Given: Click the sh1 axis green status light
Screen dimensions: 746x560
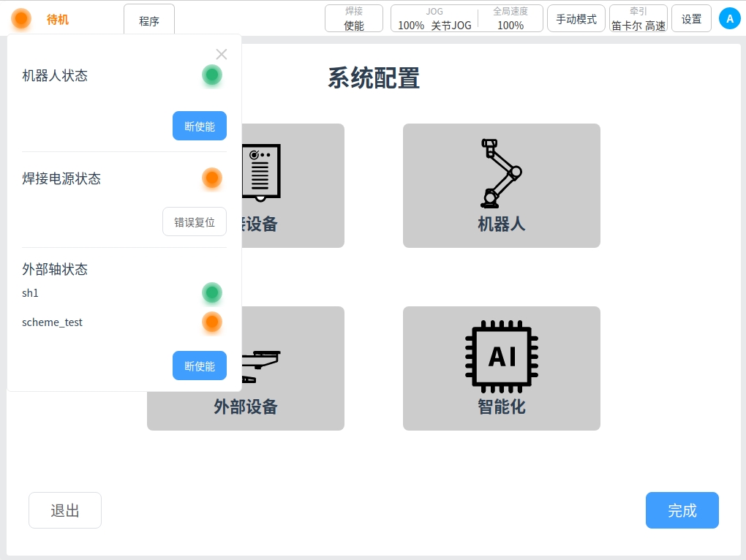Looking at the screenshot, I should click(212, 293).
